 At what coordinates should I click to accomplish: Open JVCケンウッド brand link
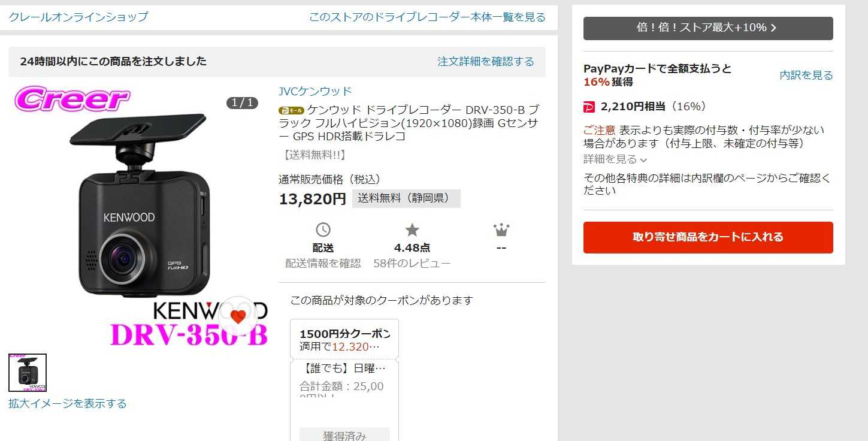315,92
